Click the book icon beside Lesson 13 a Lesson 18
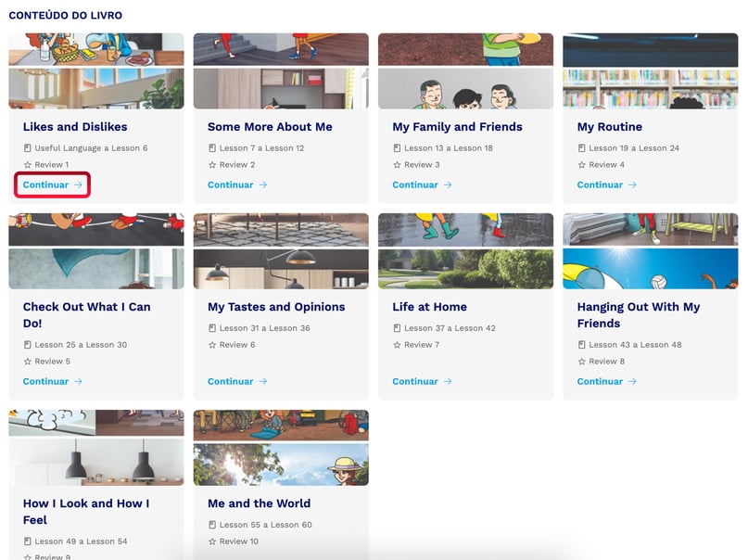This screenshot has width=748, height=560. (397, 147)
